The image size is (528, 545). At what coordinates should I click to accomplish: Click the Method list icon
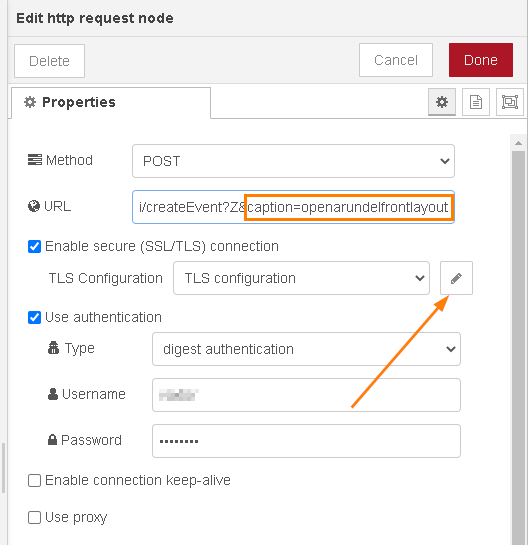coord(35,160)
